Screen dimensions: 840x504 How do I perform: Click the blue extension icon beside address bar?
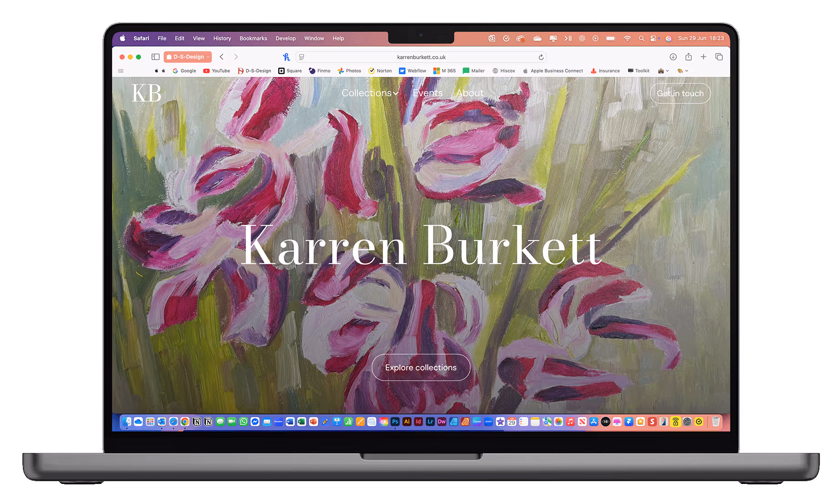tap(286, 57)
